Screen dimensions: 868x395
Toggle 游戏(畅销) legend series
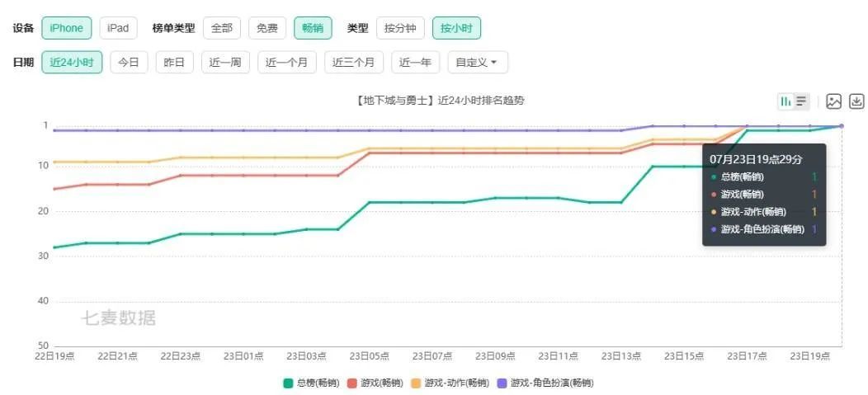click(375, 383)
